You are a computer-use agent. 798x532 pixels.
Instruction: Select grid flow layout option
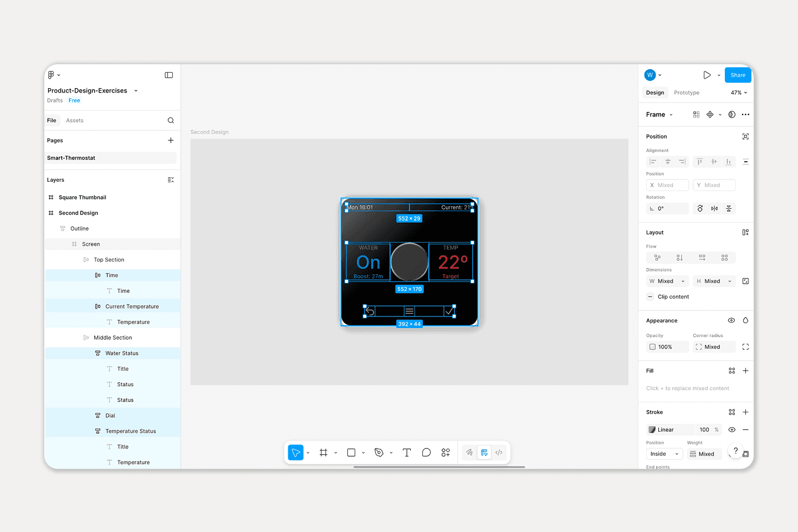(724, 258)
